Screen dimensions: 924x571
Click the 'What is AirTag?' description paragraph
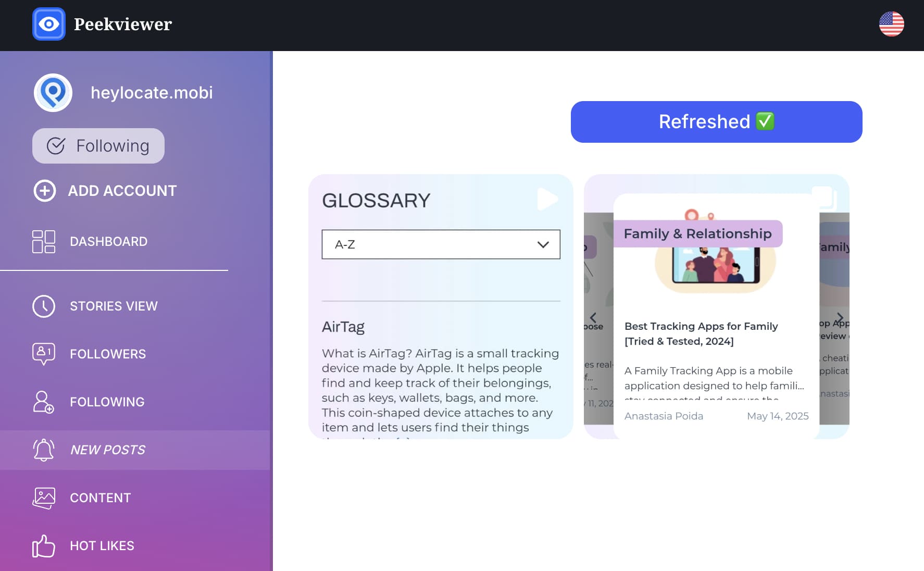pyautogui.click(x=441, y=391)
